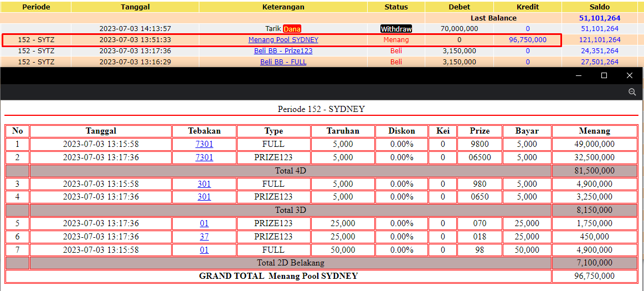Maximize the popup window
Viewport: 644px width, 291px height.
point(604,75)
